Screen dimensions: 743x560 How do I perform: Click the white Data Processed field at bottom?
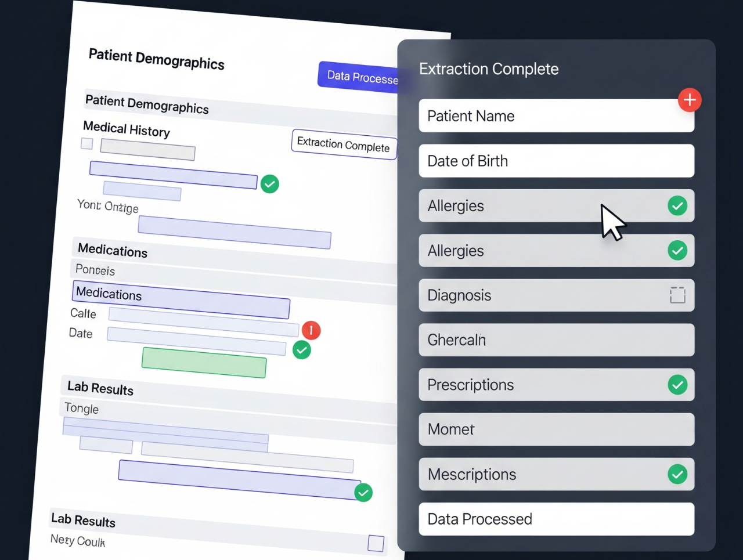coord(556,519)
